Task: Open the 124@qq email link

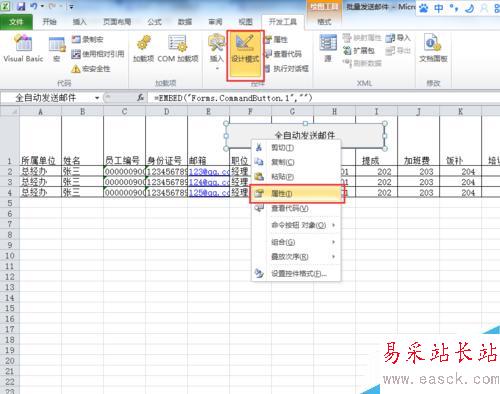Action: coord(209,182)
